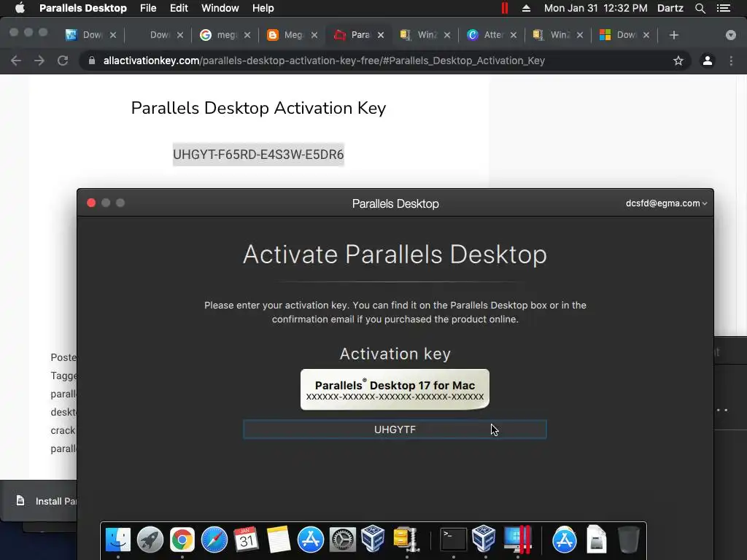Expand the dcsfd@egma.com account dropdown
Image resolution: width=747 pixels, height=560 pixels.
[667, 203]
